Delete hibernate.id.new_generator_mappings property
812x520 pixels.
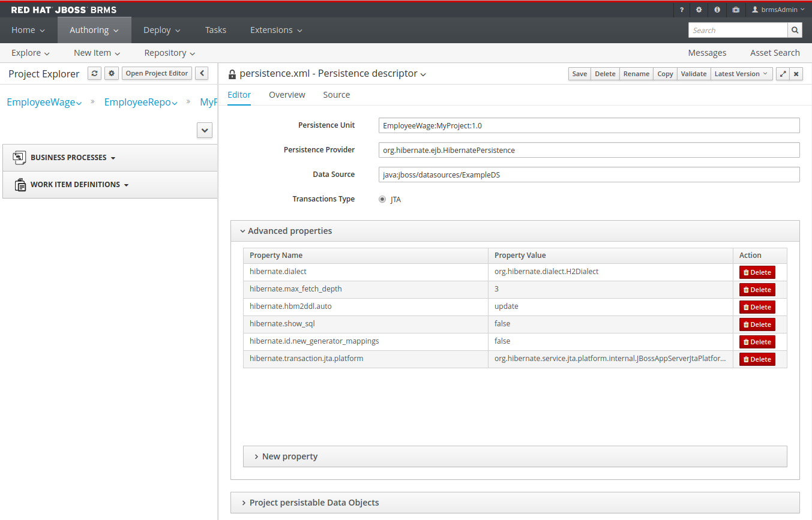point(757,342)
